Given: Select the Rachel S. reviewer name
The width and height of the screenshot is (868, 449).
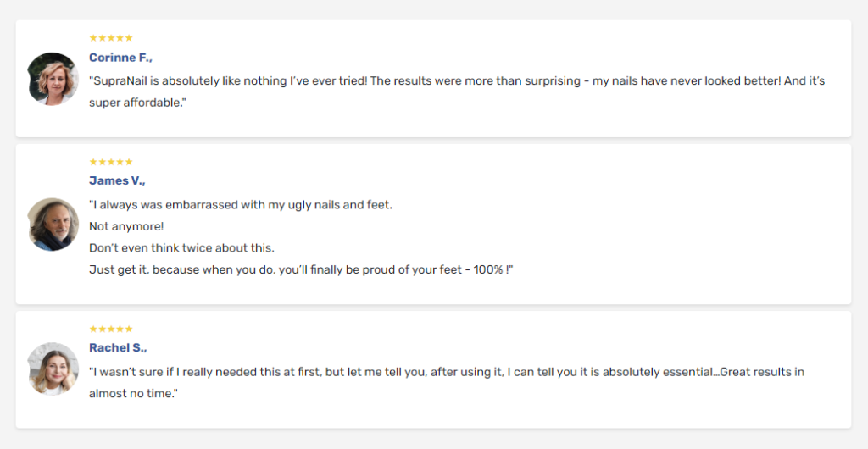Looking at the screenshot, I should 118,348.
